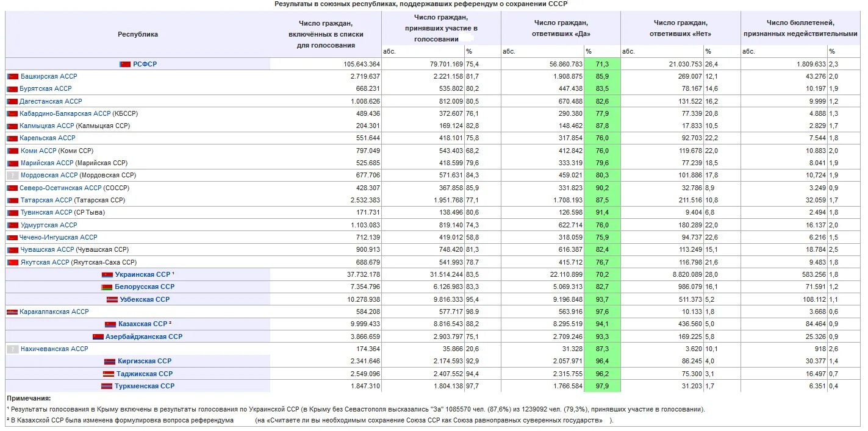The width and height of the screenshot is (868, 431).
Task: Click the Mordovian ASSR placeholder flag image
Action: click(12, 176)
